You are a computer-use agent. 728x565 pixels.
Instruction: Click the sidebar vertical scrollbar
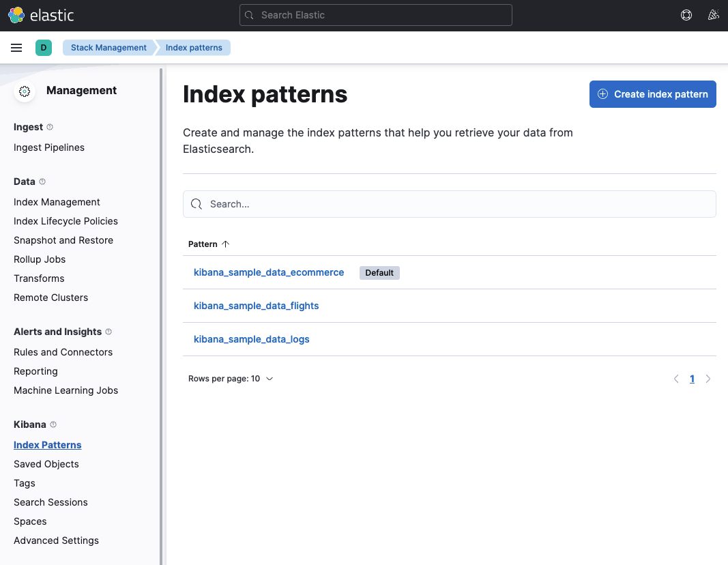(161, 316)
